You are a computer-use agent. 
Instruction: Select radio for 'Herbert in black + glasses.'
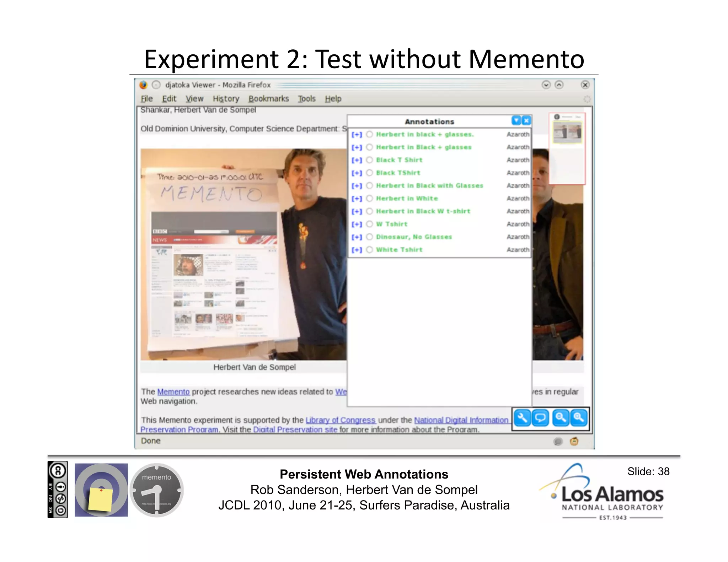click(x=369, y=134)
